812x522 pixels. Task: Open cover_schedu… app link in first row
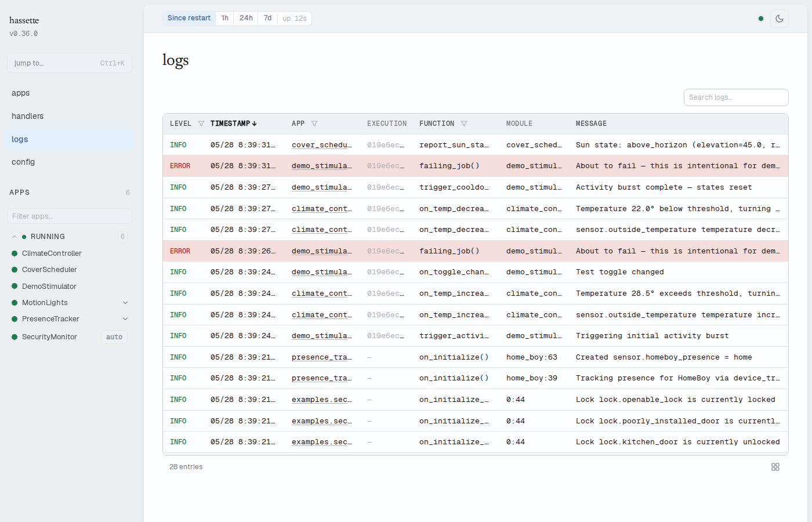[321, 145]
